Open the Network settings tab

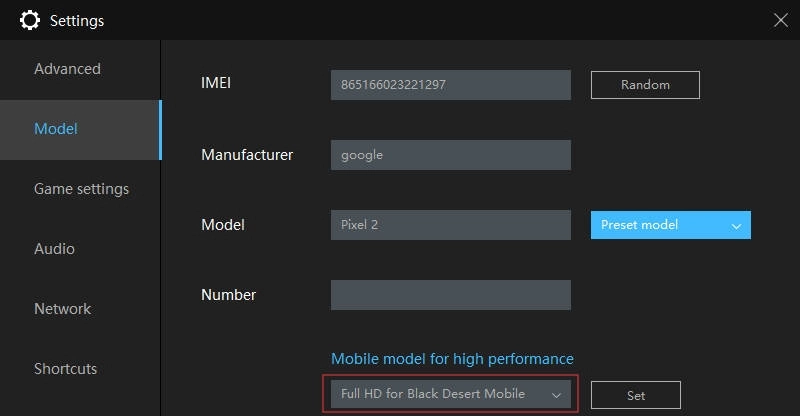click(63, 309)
